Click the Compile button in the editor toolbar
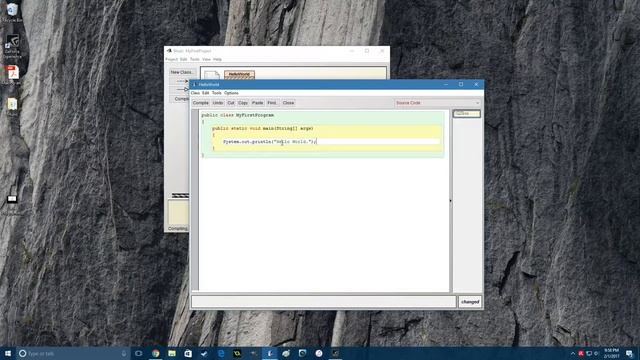Viewport: 640px width, 360px height. tap(200, 103)
